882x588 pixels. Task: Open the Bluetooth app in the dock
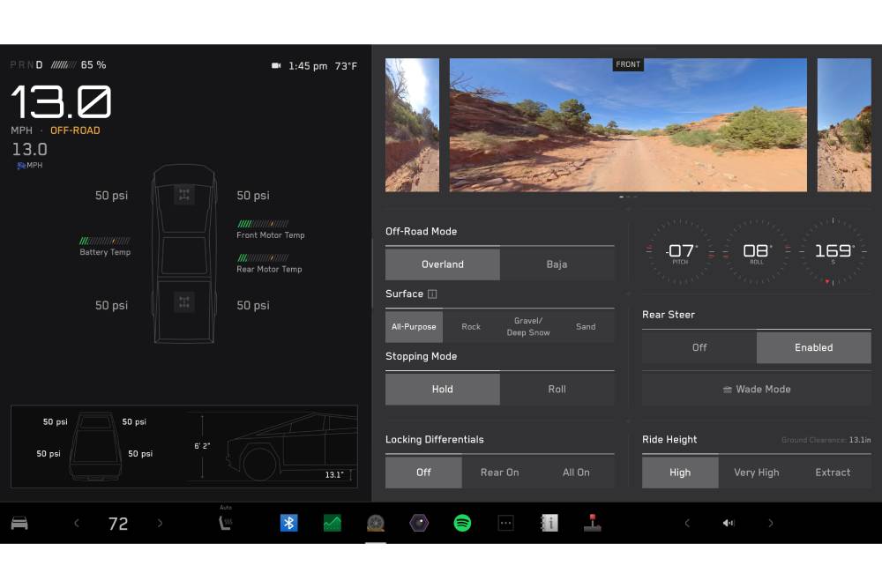[288, 523]
